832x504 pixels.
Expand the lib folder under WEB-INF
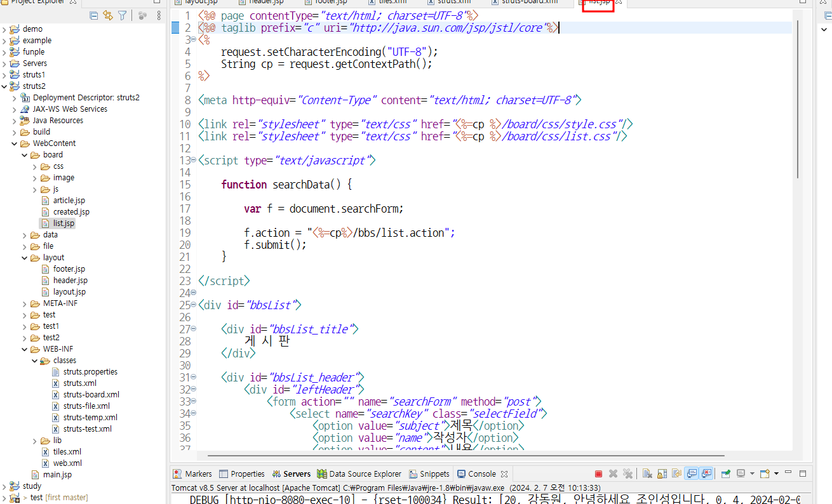[35, 441]
